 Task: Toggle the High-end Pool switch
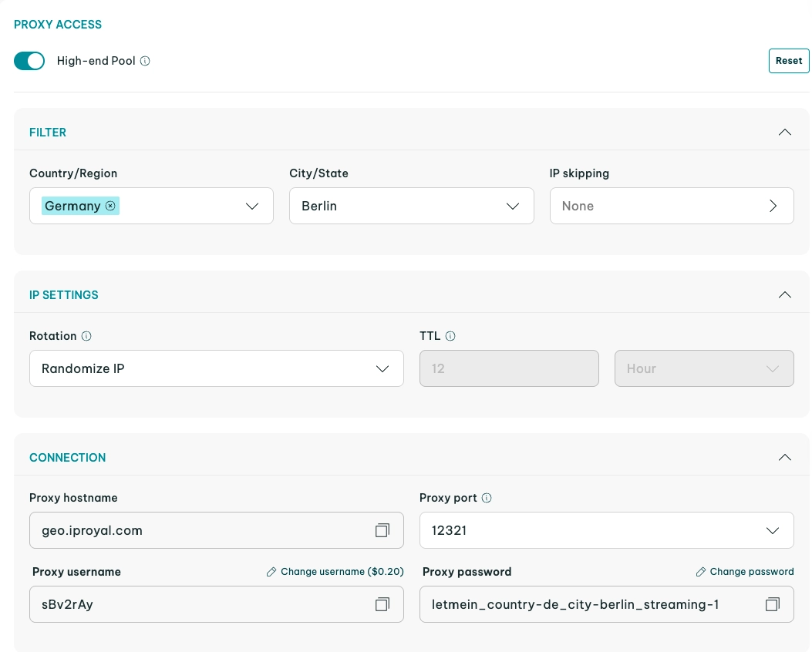click(x=29, y=61)
